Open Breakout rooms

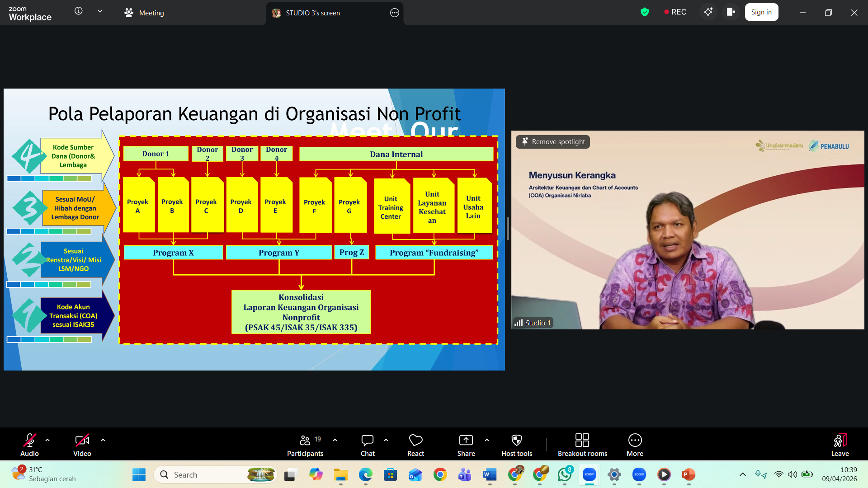(582, 445)
